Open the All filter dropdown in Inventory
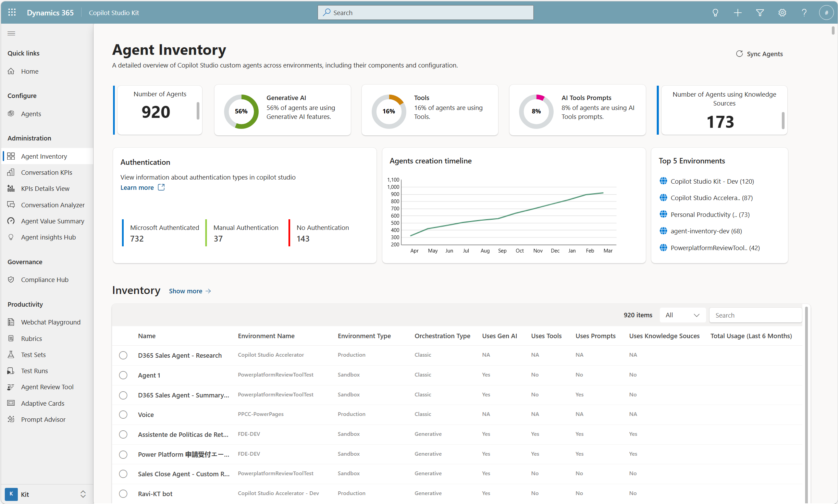 (x=682, y=315)
